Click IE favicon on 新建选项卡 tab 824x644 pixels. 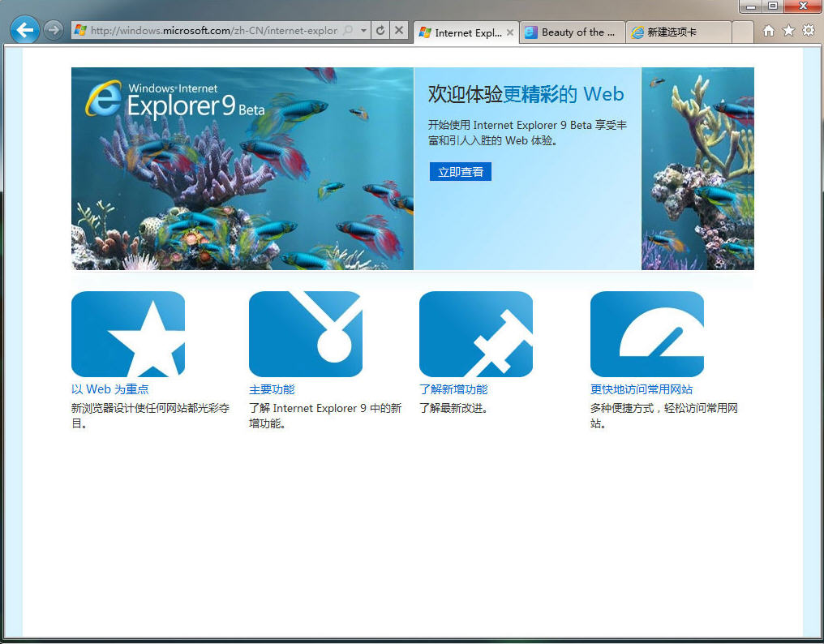pyautogui.click(x=637, y=32)
